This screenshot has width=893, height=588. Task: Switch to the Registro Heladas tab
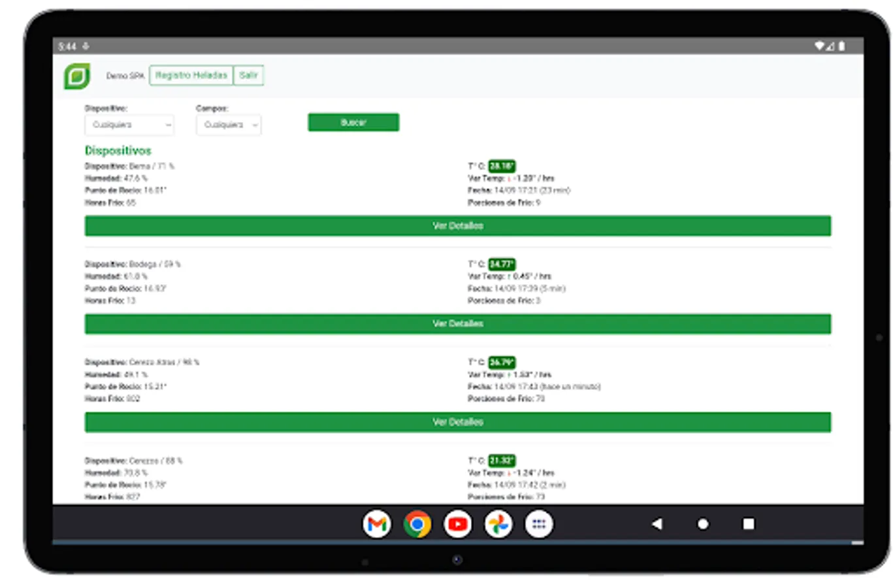click(x=191, y=75)
